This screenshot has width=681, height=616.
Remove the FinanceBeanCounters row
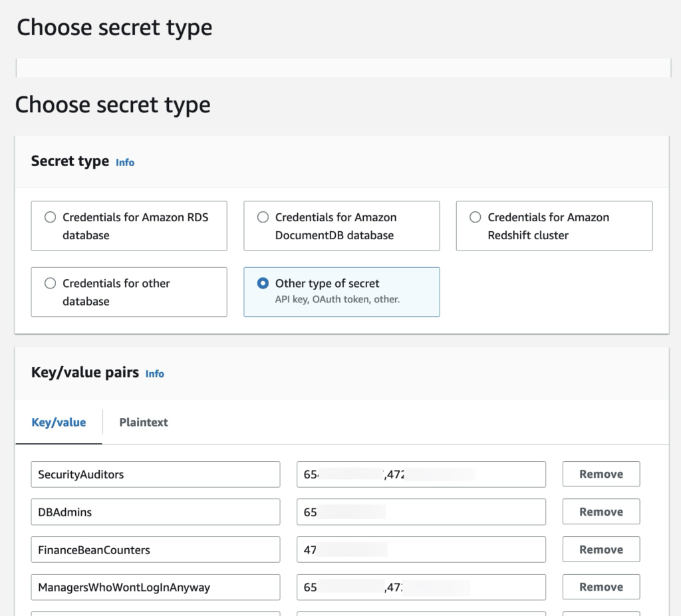601,550
